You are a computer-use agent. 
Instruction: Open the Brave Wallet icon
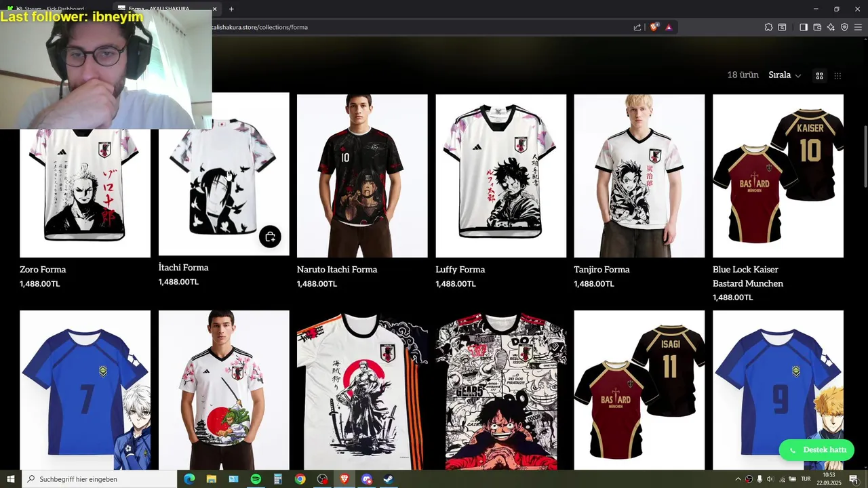817,27
